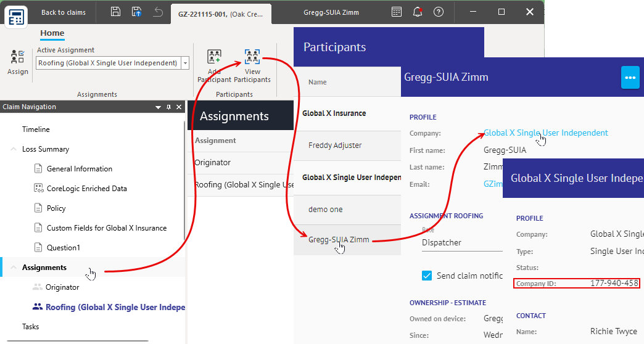Open the Claim Navigation panel options arrow

(158, 107)
